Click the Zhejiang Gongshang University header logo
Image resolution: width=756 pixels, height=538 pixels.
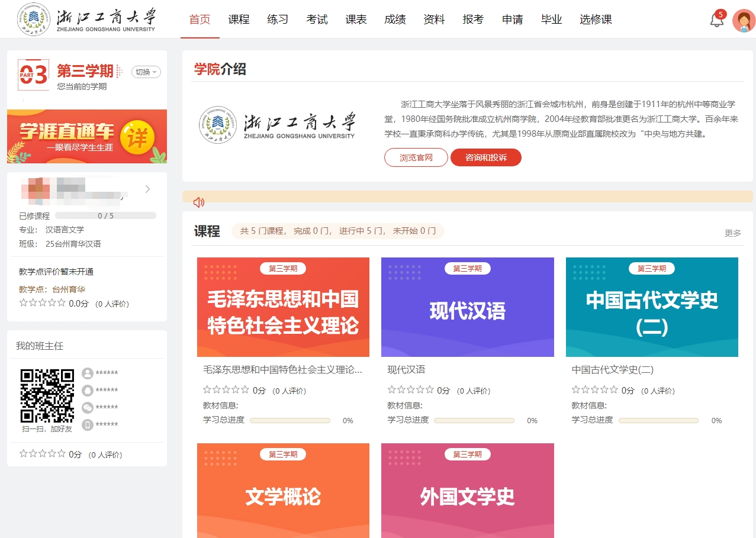click(x=87, y=20)
